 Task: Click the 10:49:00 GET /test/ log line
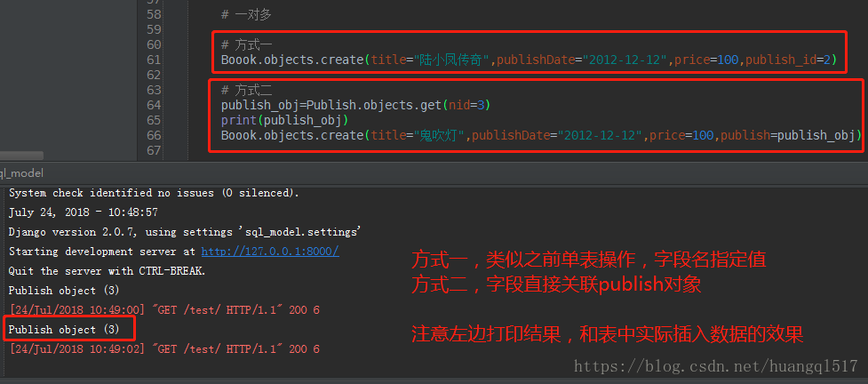coord(164,310)
